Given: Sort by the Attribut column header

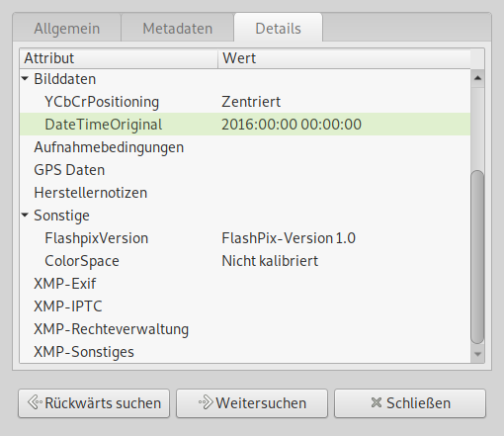Looking at the screenshot, I should click(119, 58).
